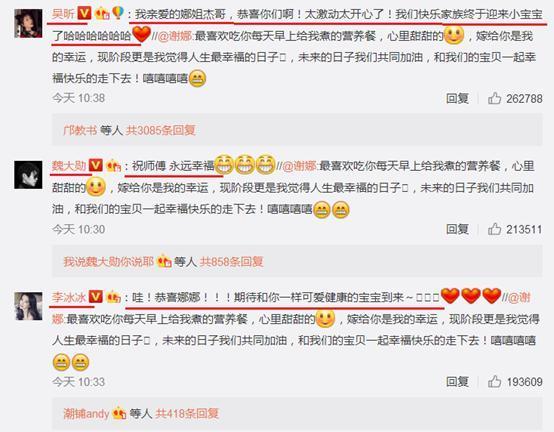Reply to 魏大勋's comment via 回复
Image resolution: width=554 pixels, height=432 pixels.
pyautogui.click(x=457, y=229)
